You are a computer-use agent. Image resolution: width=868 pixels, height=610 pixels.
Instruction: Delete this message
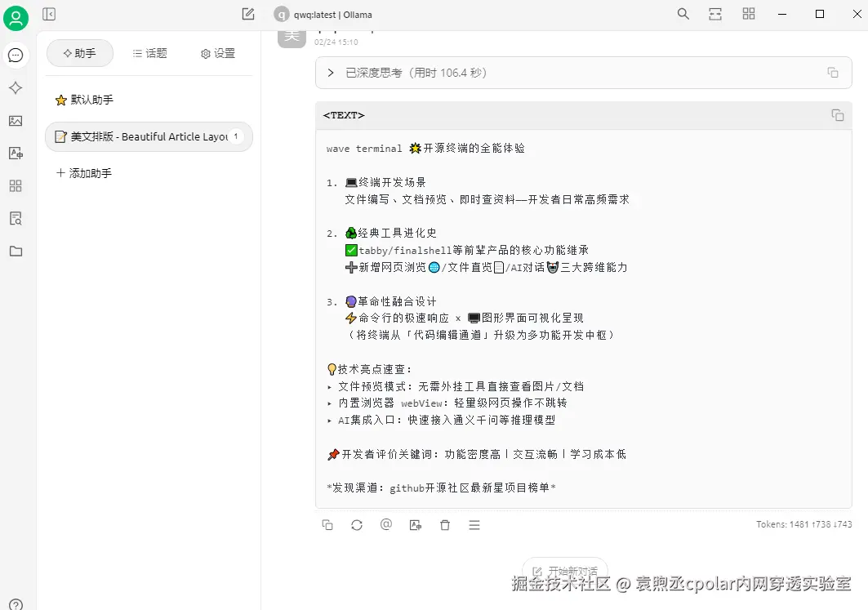[x=444, y=525]
